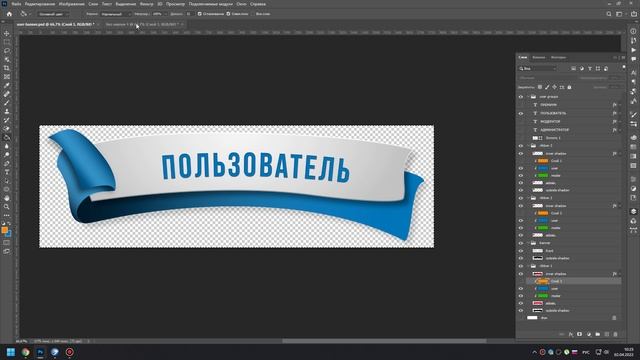Viewport: 640px width, 360px height.
Task: Hide the front layer
Action: [x=521, y=251]
